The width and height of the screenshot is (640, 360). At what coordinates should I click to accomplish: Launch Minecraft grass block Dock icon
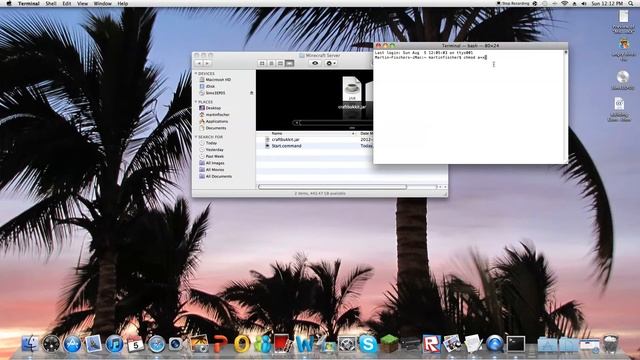(x=389, y=344)
